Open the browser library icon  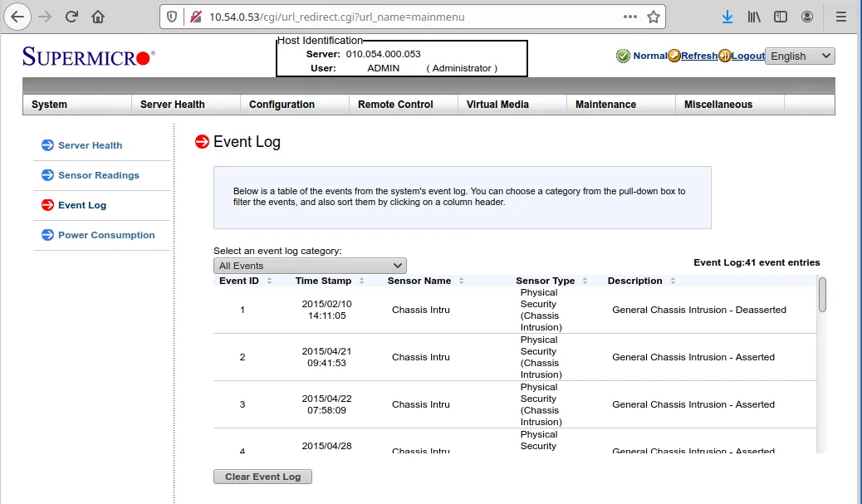click(754, 17)
